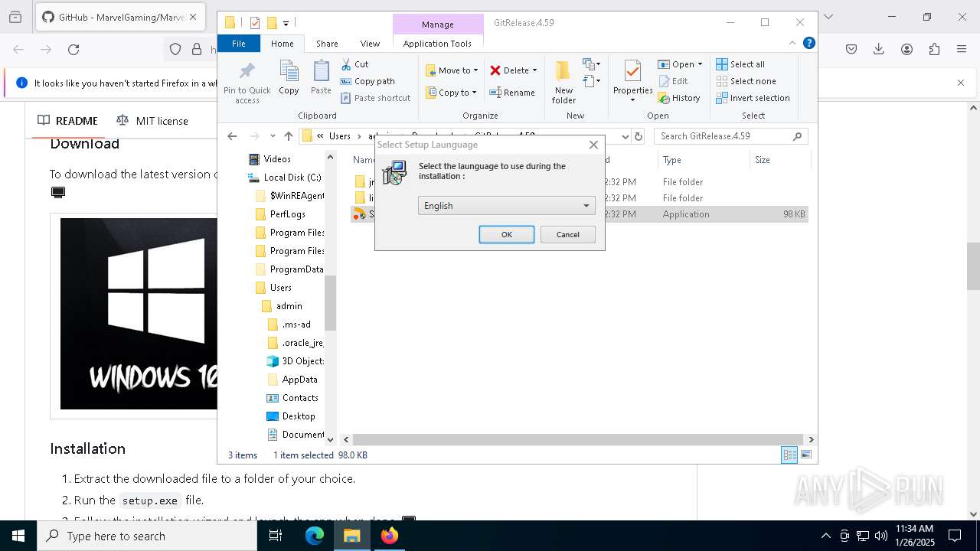Screen dimensions: 980x551
Task: Open Firefox downloads arrow icon
Action: click(x=879, y=50)
